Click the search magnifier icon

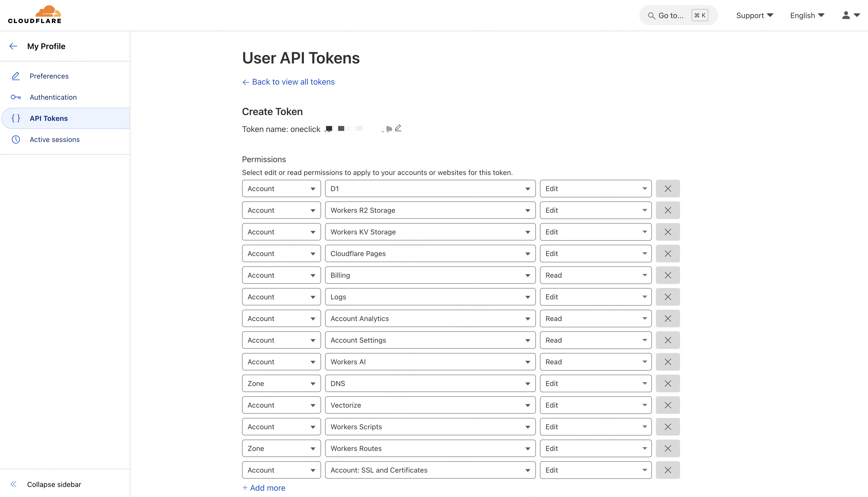point(651,15)
